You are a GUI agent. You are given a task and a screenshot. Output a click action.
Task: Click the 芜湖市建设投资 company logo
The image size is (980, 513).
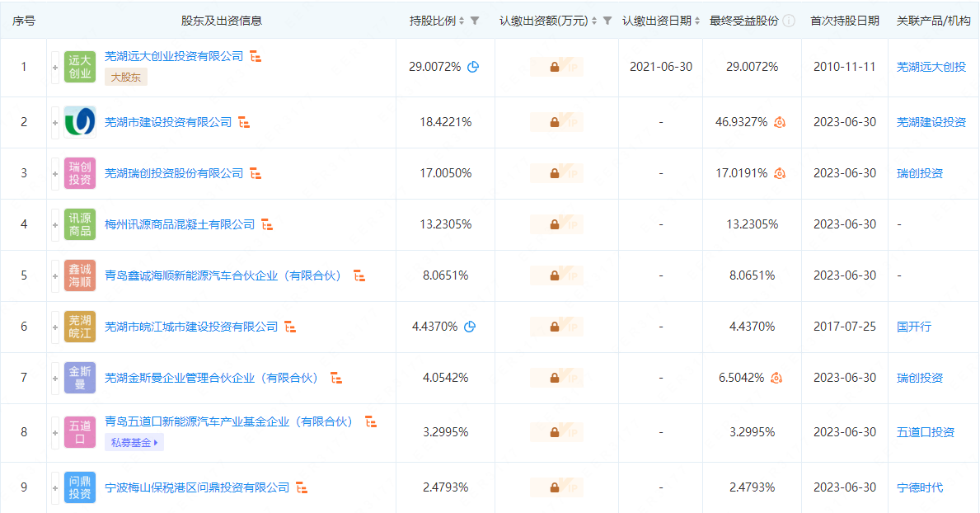79,121
